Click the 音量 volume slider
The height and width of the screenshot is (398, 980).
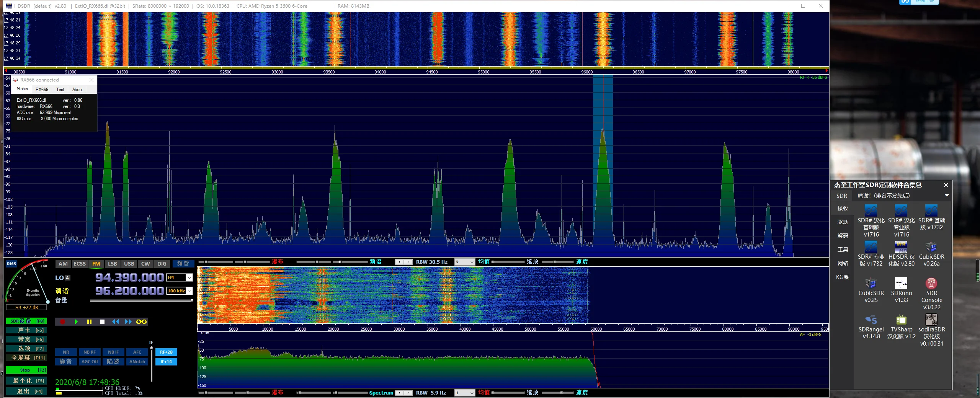pos(141,301)
